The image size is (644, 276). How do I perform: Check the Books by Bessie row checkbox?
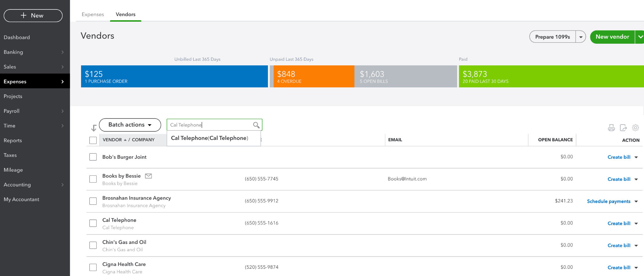click(x=93, y=179)
